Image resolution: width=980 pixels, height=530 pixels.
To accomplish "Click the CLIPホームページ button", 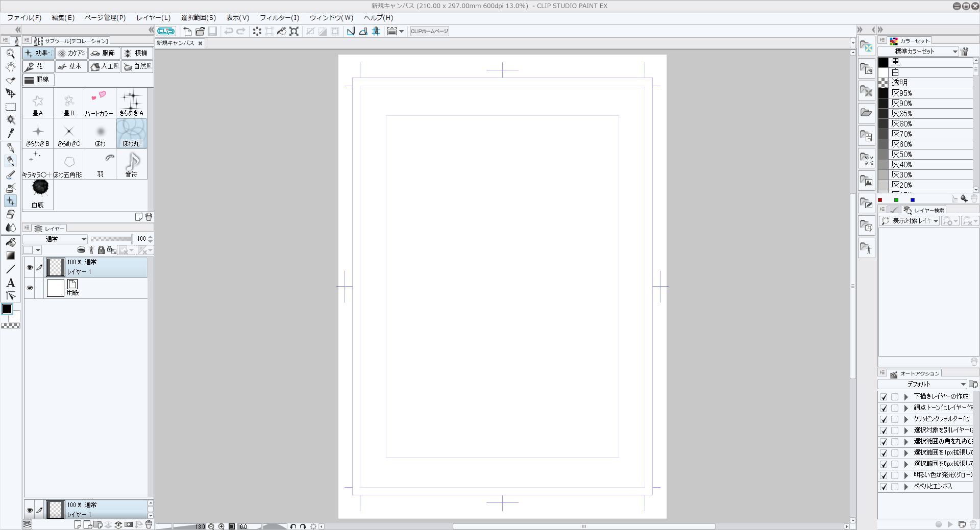I will click(x=429, y=31).
